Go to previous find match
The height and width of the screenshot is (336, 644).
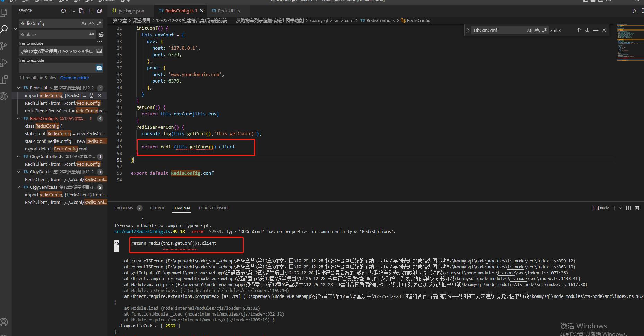pyautogui.click(x=578, y=30)
